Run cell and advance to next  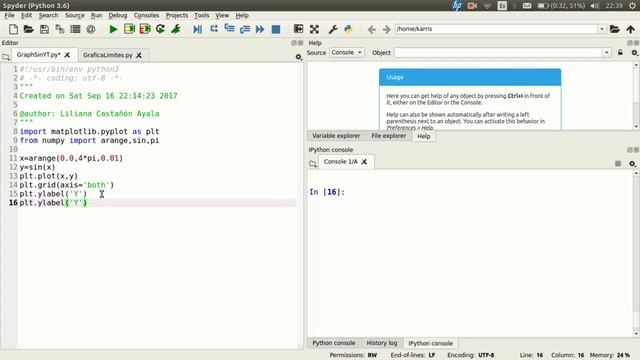144,29
